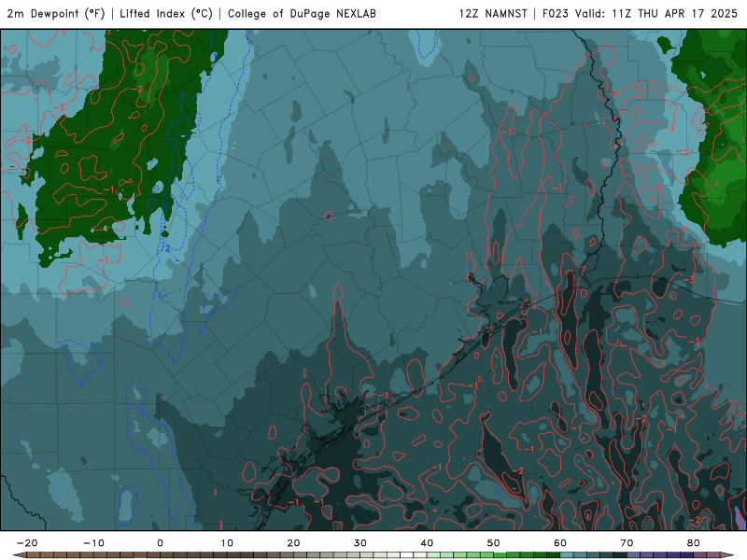Click the "11Z THU APR 17 2025" valid time
The image size is (747, 560).
[x=674, y=14]
